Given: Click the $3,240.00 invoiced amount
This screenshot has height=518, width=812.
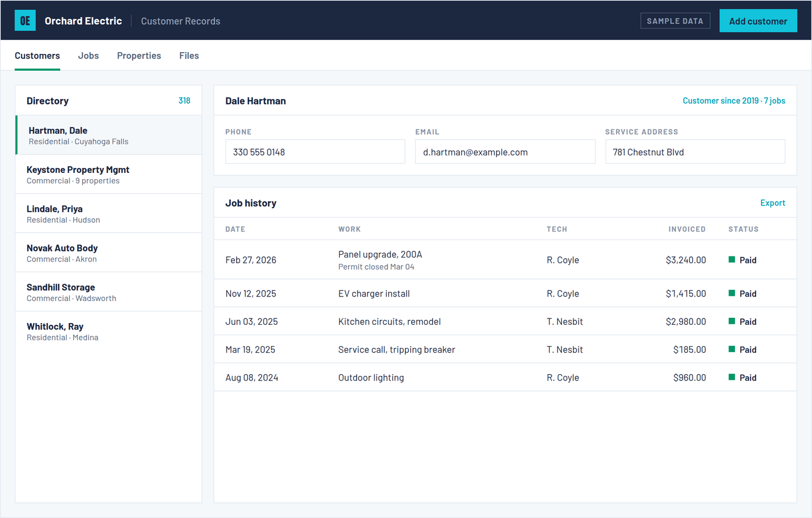Looking at the screenshot, I should 686,260.
